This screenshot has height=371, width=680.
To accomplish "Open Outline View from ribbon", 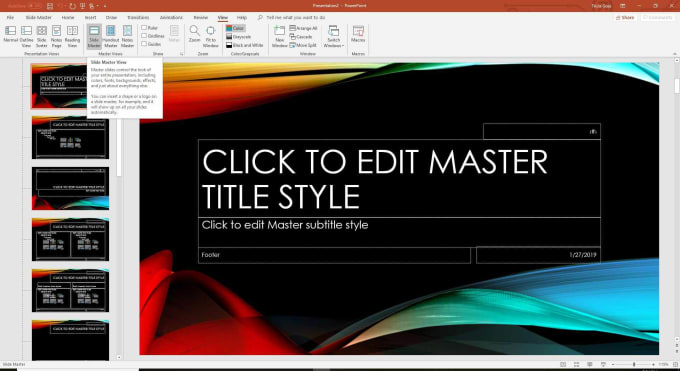I will click(26, 36).
